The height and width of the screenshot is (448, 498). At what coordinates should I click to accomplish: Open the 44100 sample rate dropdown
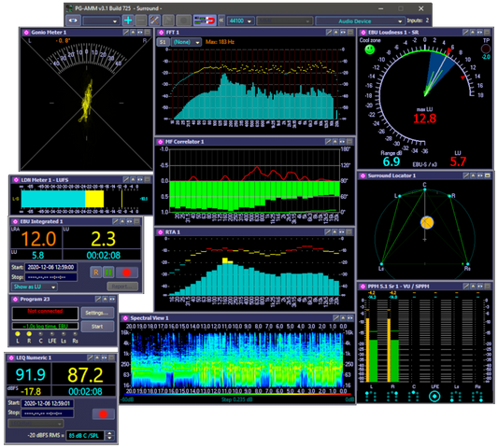click(x=240, y=21)
